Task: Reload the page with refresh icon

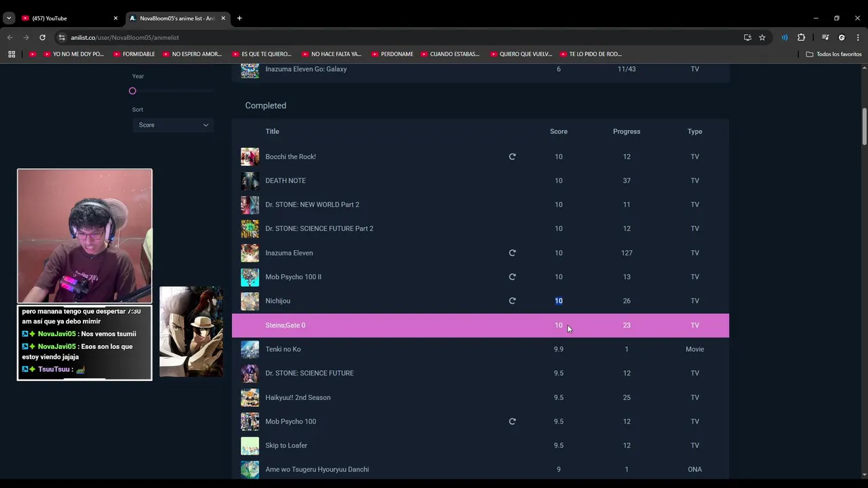Action: tap(42, 37)
